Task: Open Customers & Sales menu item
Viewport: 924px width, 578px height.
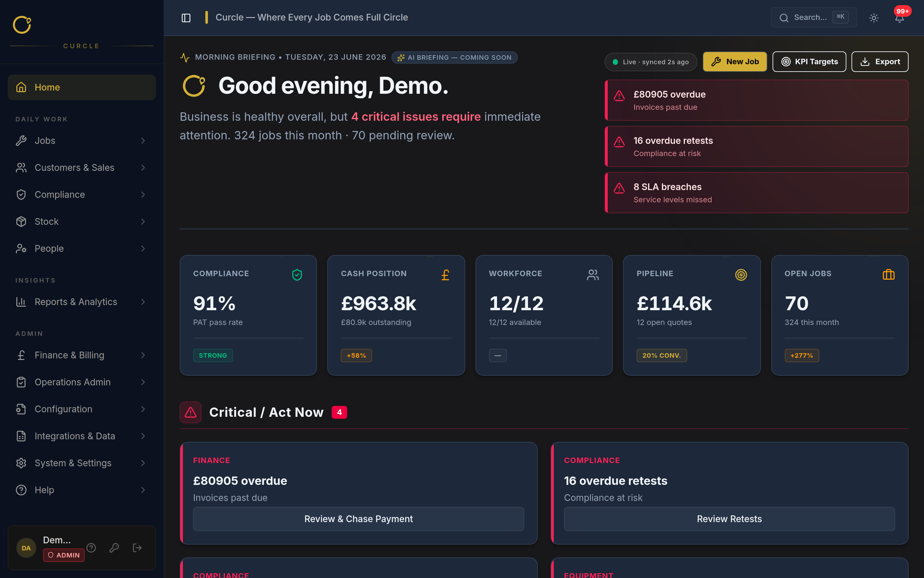Action: [82, 168]
